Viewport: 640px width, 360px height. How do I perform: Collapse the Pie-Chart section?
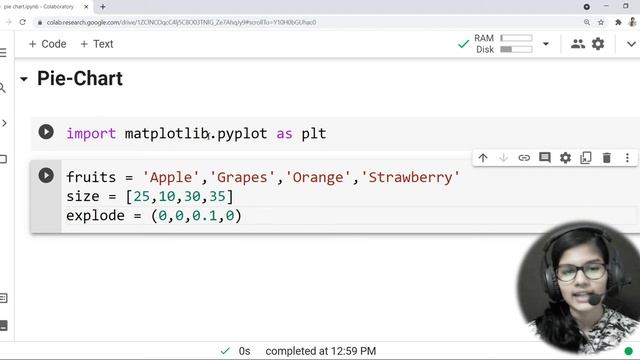point(24,79)
